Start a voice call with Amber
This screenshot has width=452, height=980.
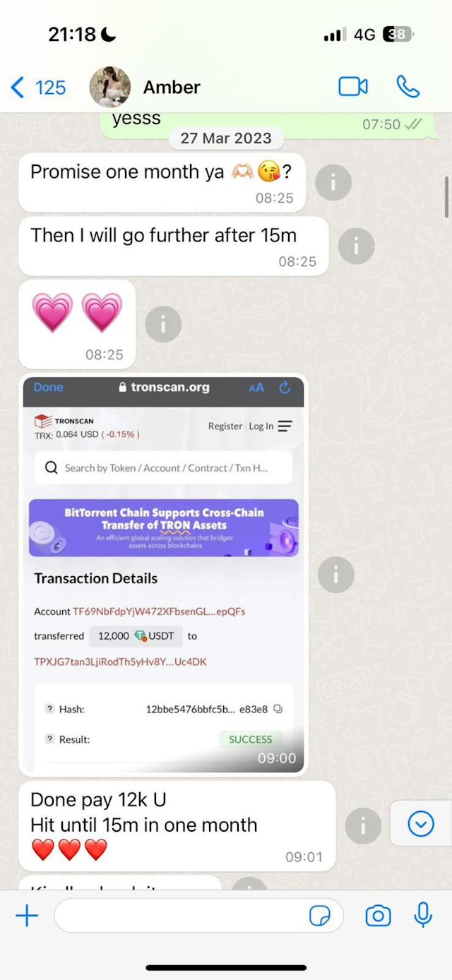click(x=408, y=87)
